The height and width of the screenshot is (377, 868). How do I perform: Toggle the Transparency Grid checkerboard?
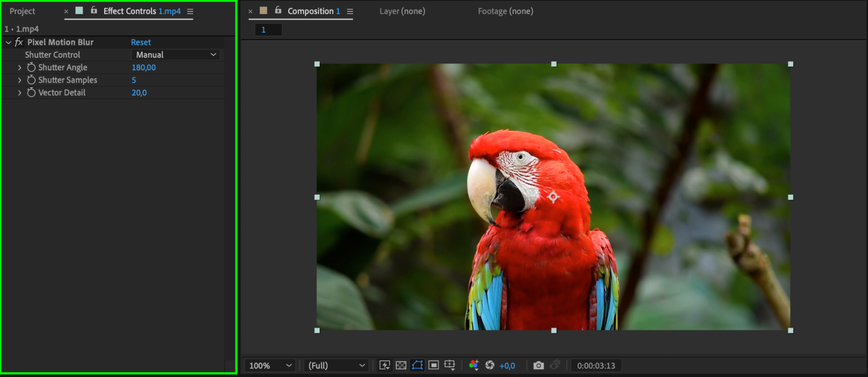click(x=401, y=365)
